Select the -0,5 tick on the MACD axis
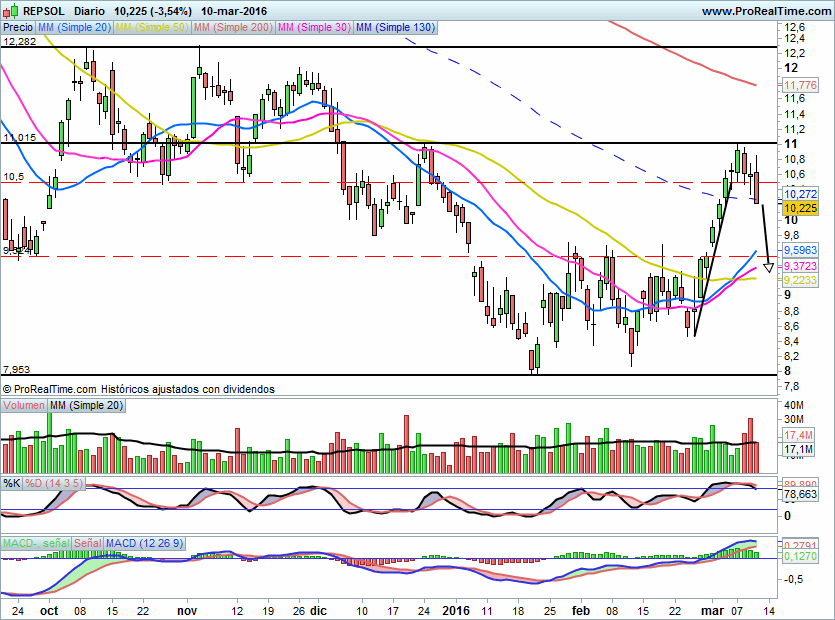835x620 pixels. tap(793, 580)
